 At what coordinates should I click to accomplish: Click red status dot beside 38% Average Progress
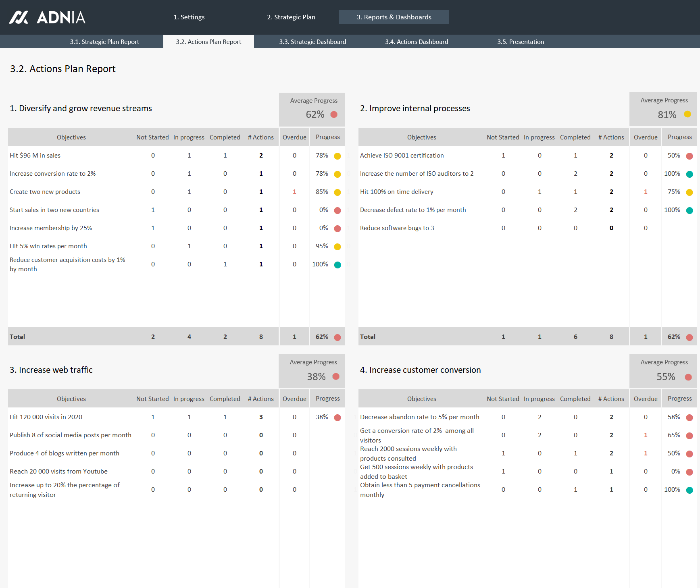(335, 376)
